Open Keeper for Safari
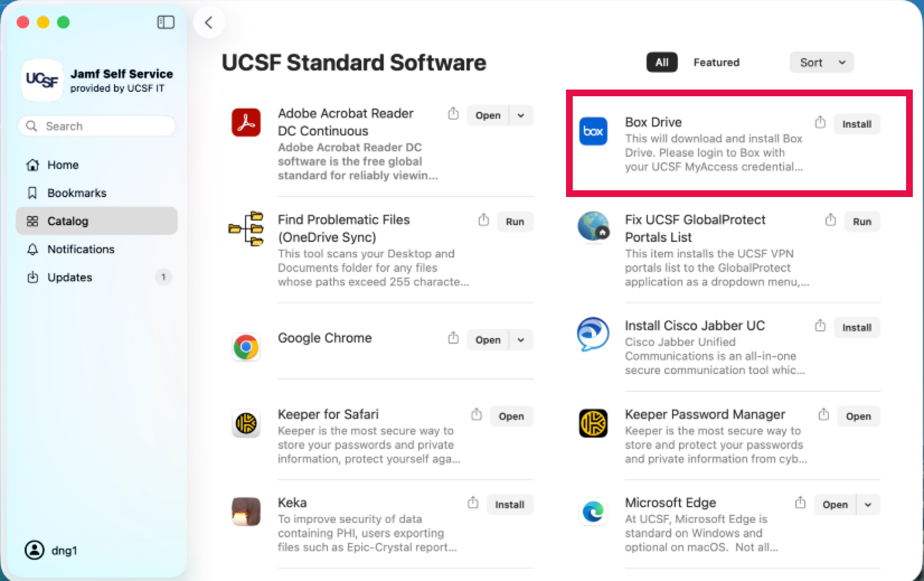The width and height of the screenshot is (924, 581). click(511, 416)
